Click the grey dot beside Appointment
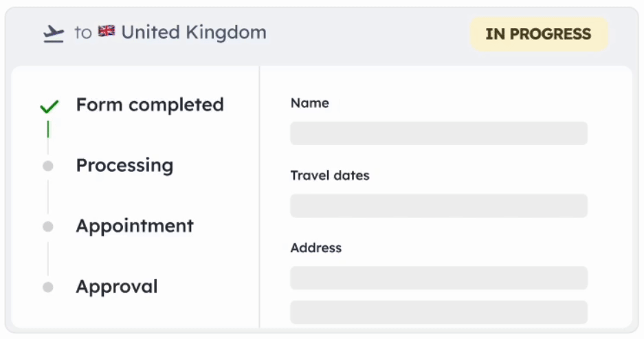Viewport: 644px width, 339px height. point(48,226)
